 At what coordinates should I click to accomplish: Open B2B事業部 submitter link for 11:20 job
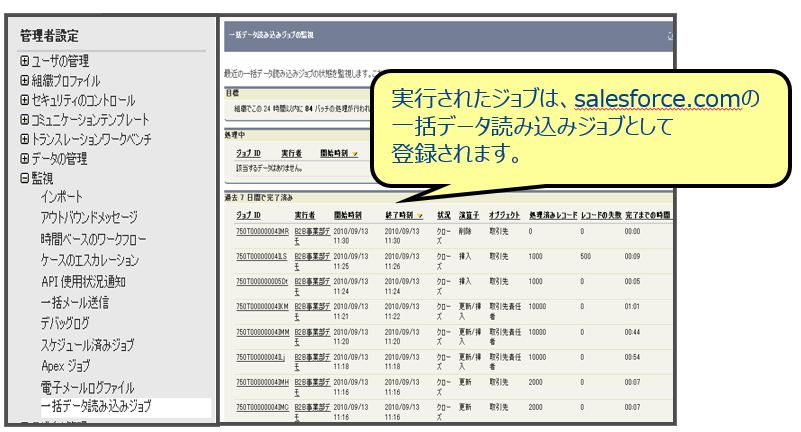pos(312,337)
